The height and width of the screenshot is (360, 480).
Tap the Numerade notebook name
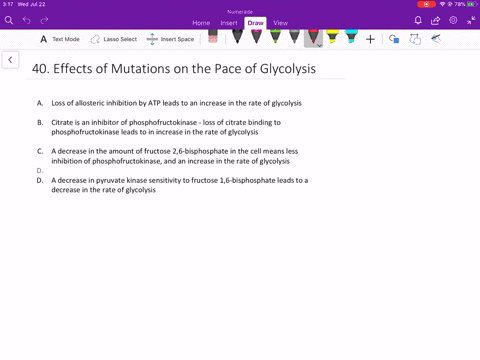click(x=240, y=12)
